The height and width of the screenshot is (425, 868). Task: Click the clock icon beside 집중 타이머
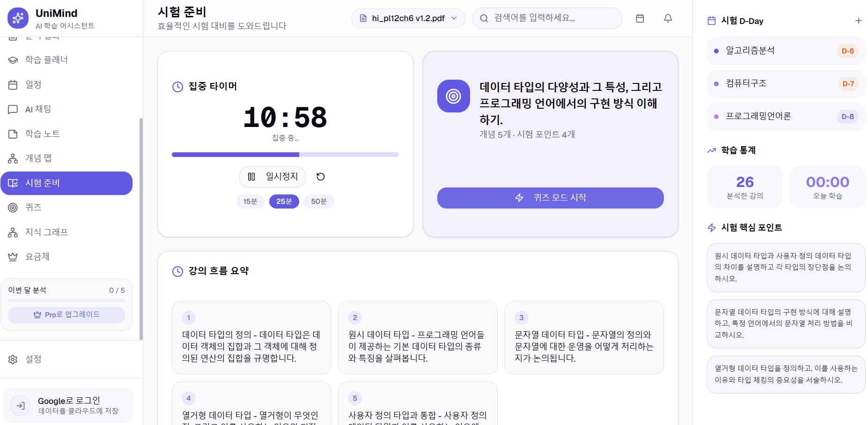pyautogui.click(x=178, y=87)
